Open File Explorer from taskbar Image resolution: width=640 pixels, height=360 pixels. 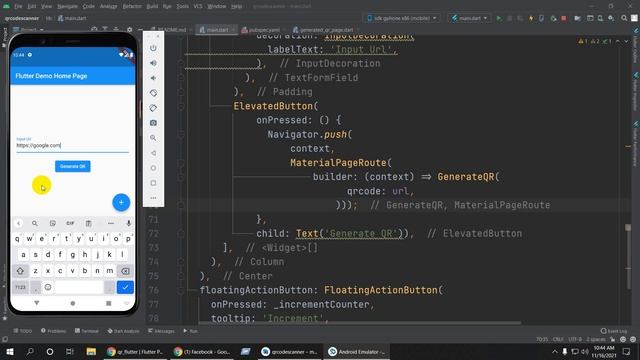[x=91, y=351]
